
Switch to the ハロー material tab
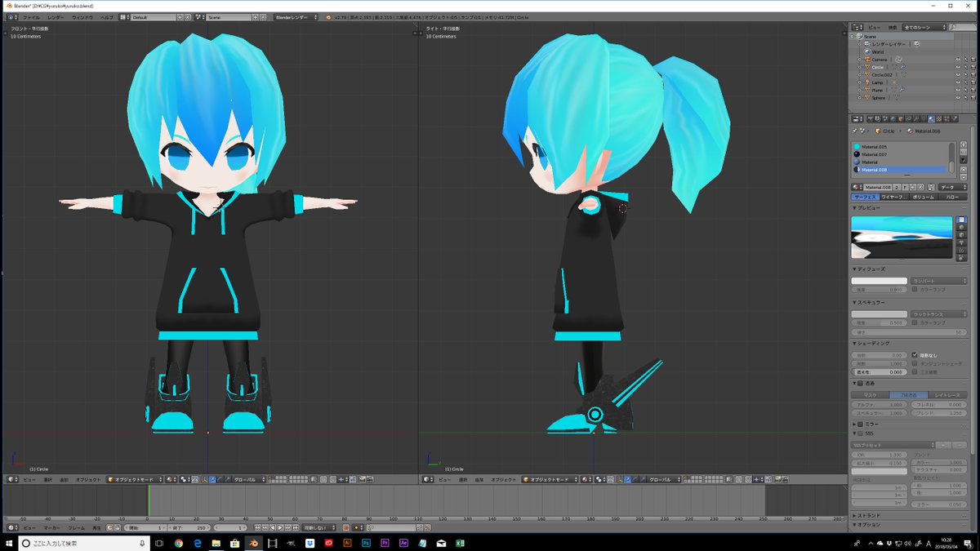pos(951,197)
